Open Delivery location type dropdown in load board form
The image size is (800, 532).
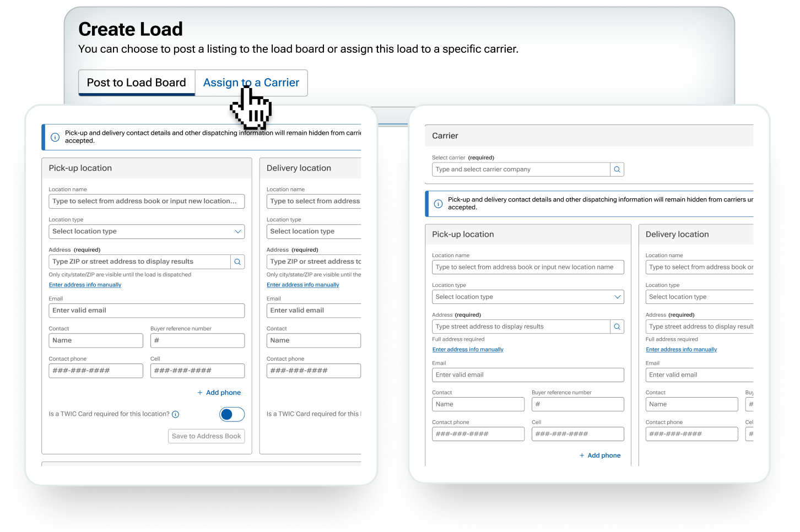pos(314,232)
